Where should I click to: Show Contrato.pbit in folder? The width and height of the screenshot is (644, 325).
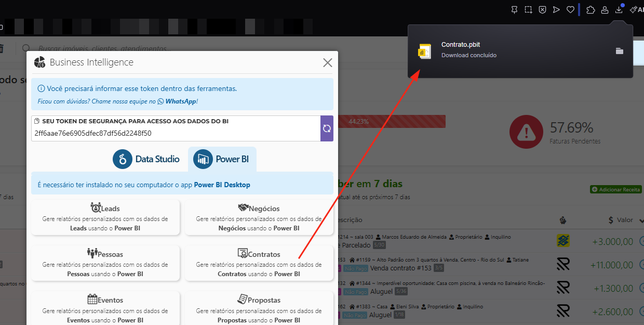coord(619,51)
